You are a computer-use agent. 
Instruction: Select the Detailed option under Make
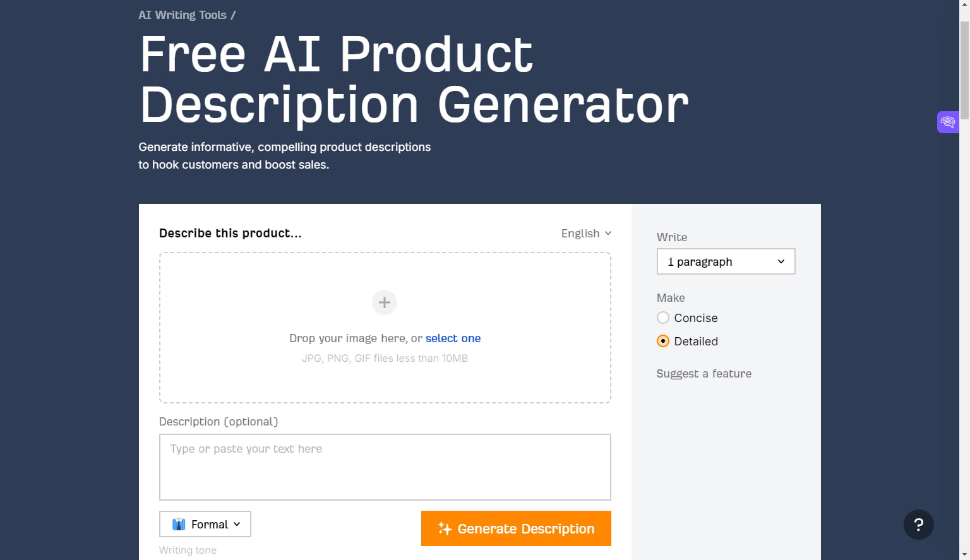click(x=663, y=341)
